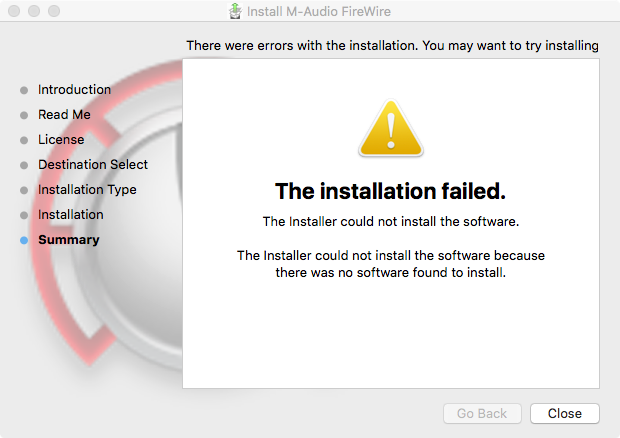620x438 pixels.
Task: Click the installer package icon in title bar
Action: (x=234, y=12)
